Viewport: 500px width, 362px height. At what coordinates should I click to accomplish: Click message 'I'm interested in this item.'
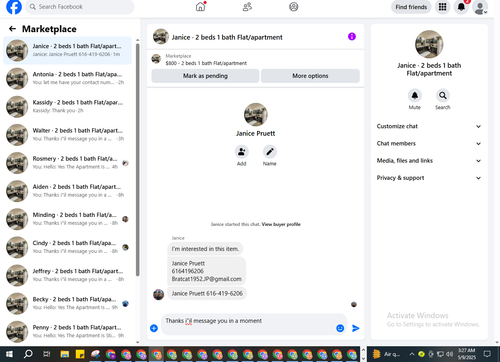(205, 249)
